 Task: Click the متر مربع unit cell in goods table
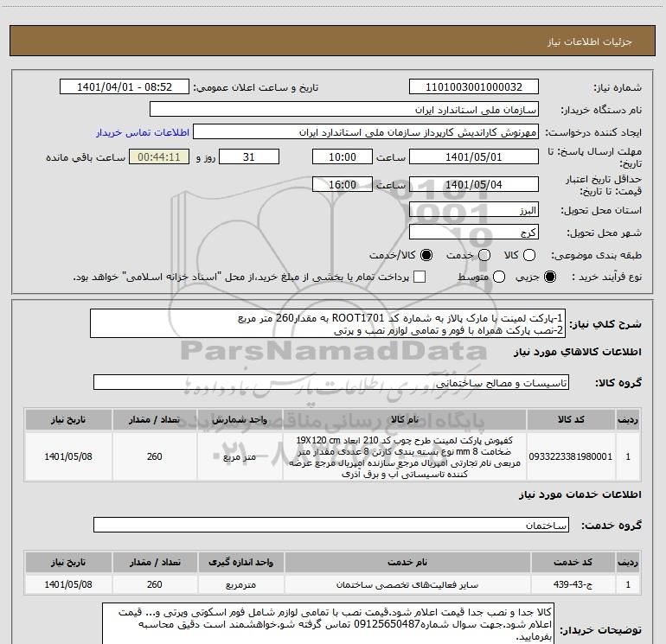pos(240,456)
